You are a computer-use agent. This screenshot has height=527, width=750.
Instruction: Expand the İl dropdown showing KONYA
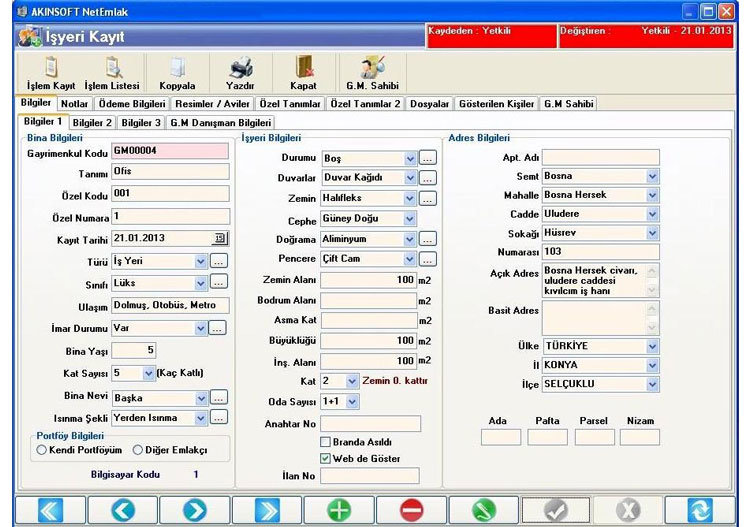pyautogui.click(x=652, y=365)
